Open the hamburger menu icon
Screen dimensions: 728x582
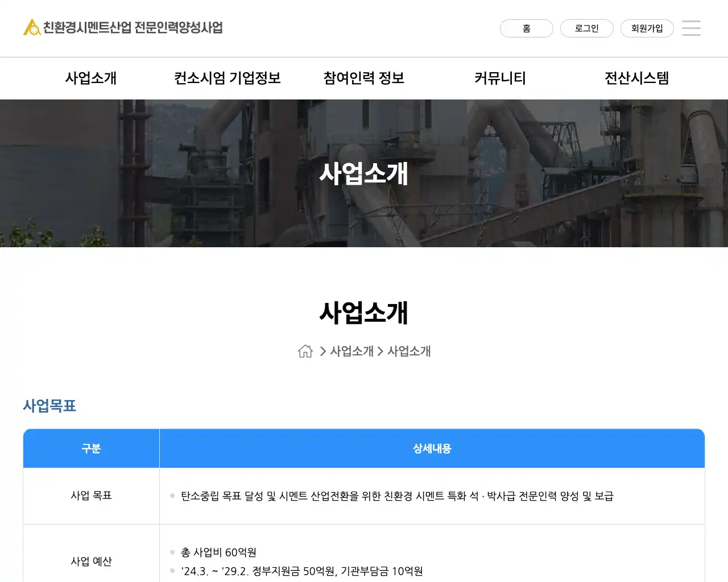691,28
